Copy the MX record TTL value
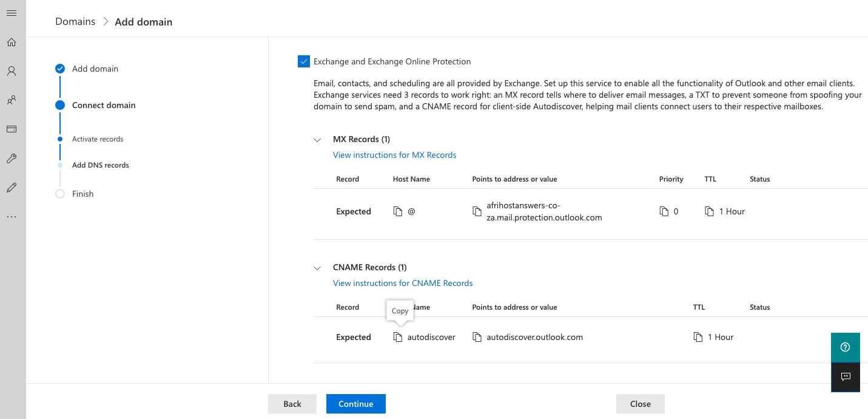 click(x=709, y=211)
